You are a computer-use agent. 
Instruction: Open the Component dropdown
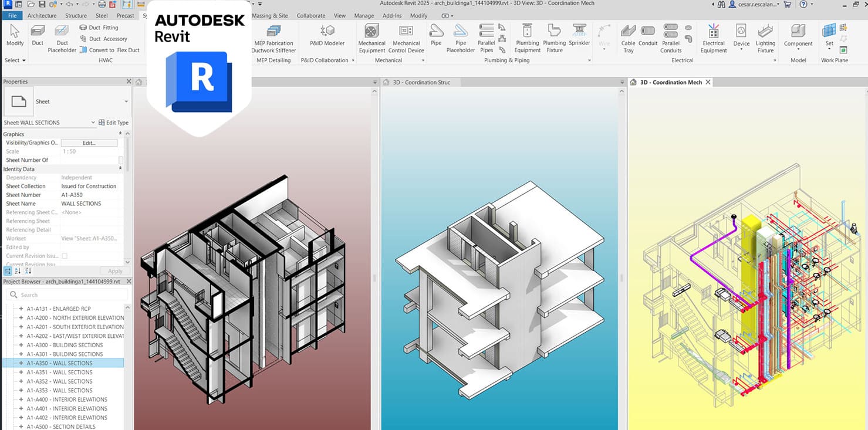(798, 49)
